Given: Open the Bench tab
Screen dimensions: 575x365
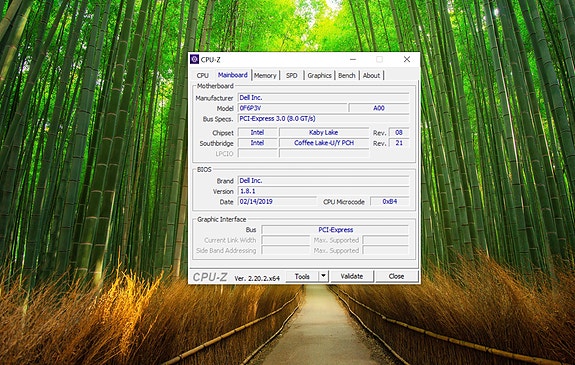Looking at the screenshot, I should tap(347, 76).
